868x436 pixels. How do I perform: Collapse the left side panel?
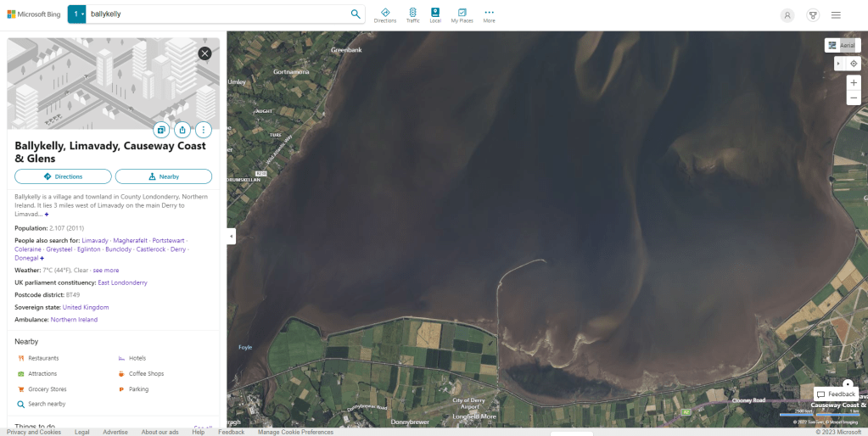231,237
